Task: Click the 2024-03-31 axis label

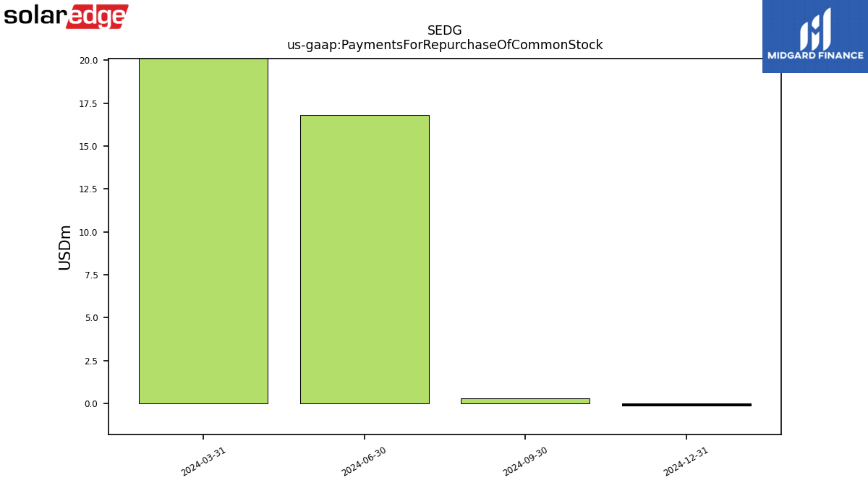Action: coord(203,462)
